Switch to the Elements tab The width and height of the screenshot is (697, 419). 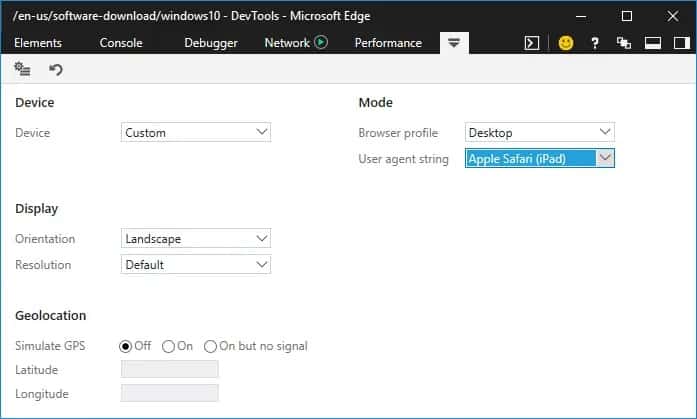[x=38, y=43]
